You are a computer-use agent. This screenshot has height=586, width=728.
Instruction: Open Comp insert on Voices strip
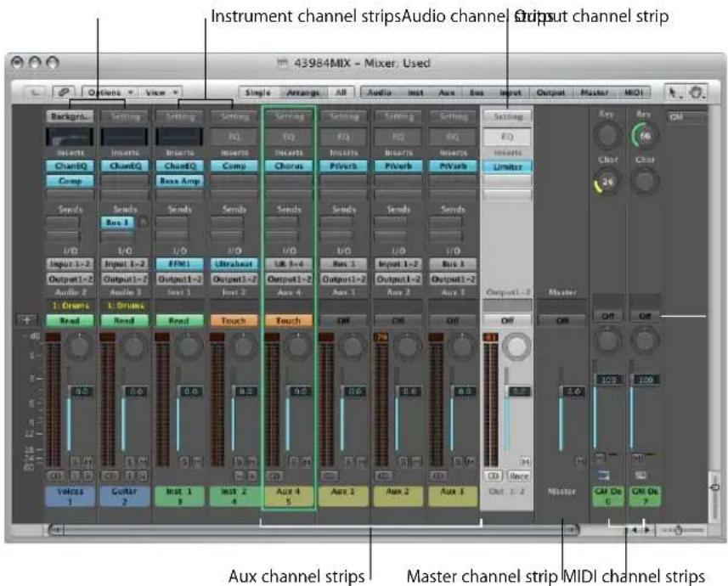(x=70, y=181)
